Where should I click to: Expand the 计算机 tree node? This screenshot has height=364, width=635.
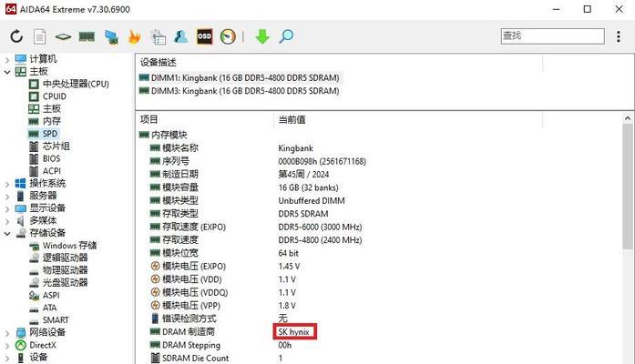(7, 59)
